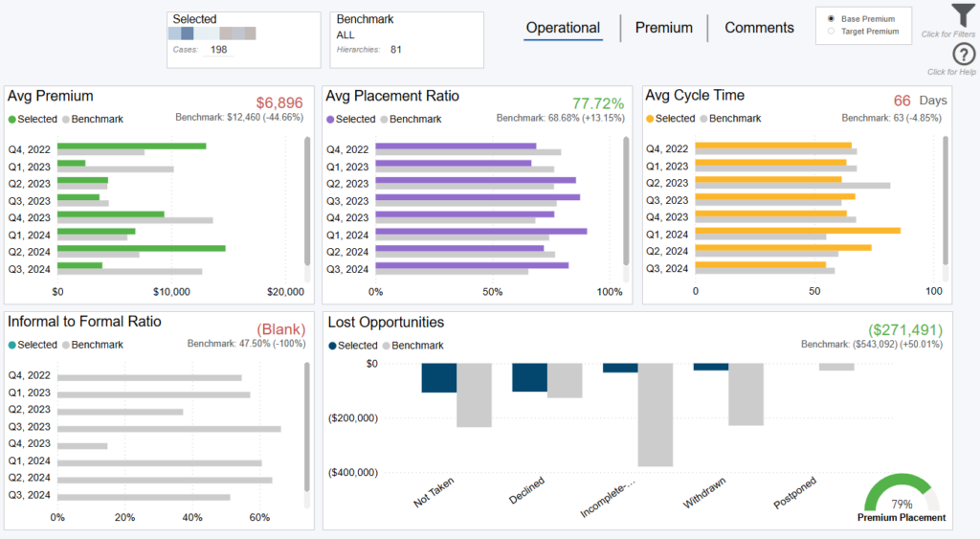
Task: Click the help question mark icon
Action: (x=964, y=55)
